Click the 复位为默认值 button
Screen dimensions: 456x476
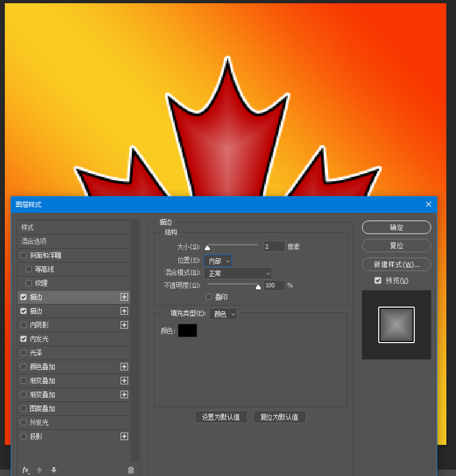click(279, 417)
